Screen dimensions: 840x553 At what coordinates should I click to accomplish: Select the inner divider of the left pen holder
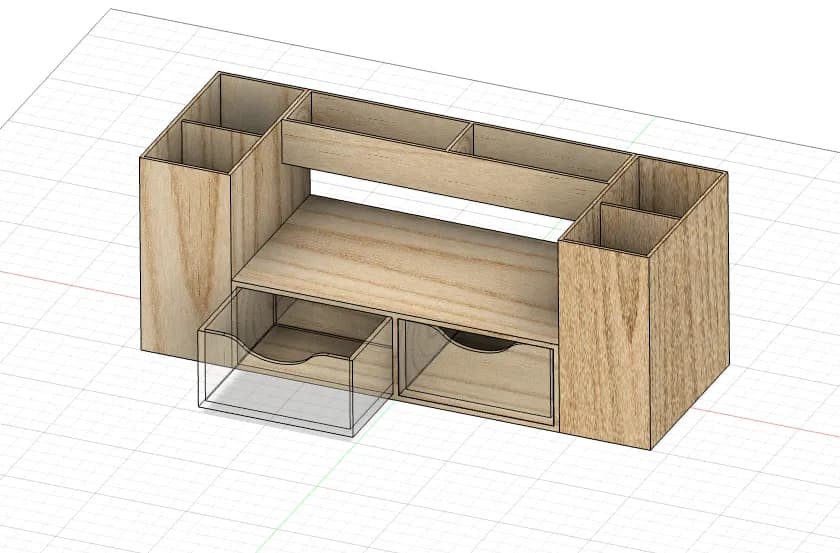tap(219, 146)
